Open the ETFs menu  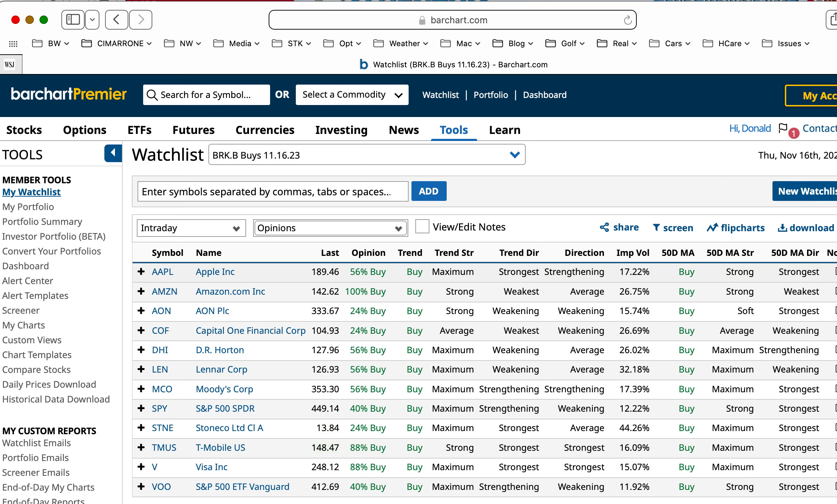point(139,130)
